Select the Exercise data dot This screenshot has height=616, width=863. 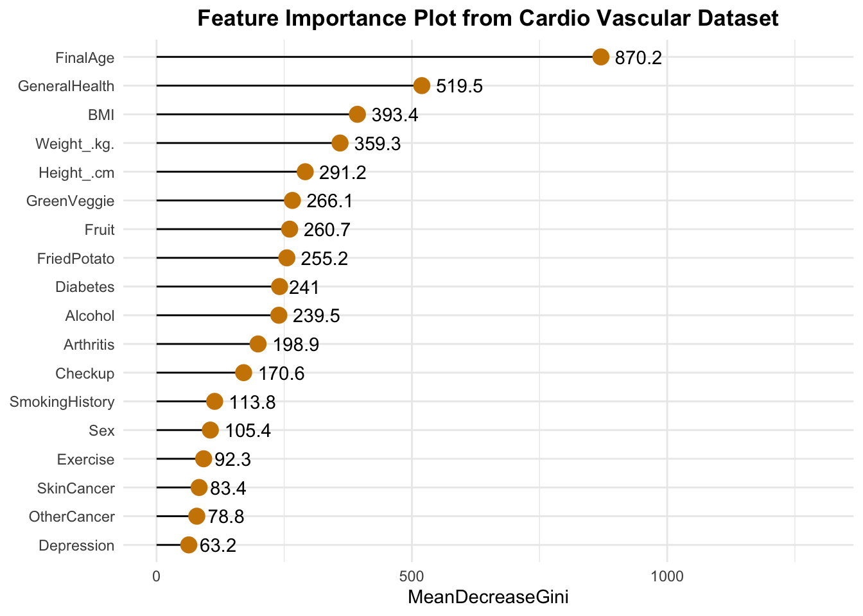(204, 459)
